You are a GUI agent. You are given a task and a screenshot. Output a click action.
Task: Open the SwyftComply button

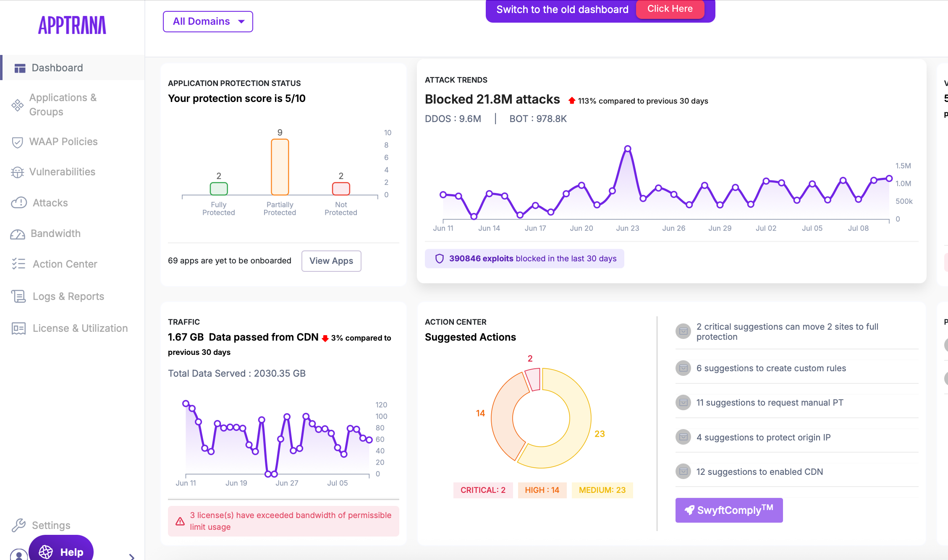[729, 510]
